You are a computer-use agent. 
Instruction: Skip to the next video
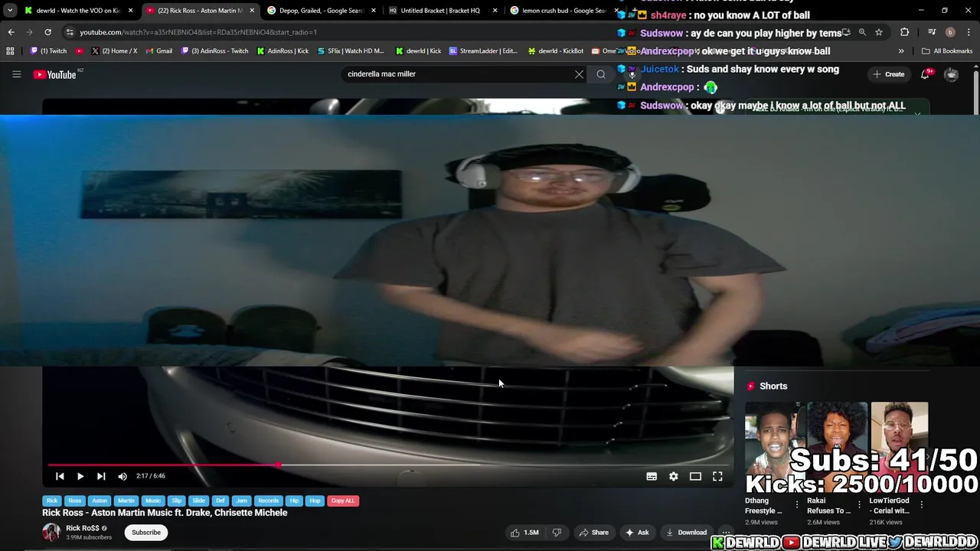click(101, 476)
